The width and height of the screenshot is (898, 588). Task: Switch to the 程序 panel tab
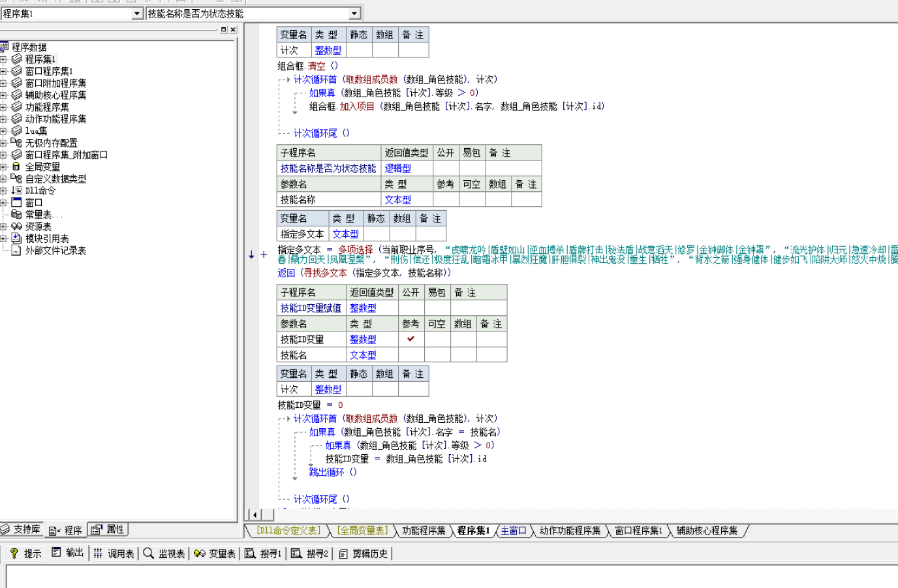tap(65, 530)
